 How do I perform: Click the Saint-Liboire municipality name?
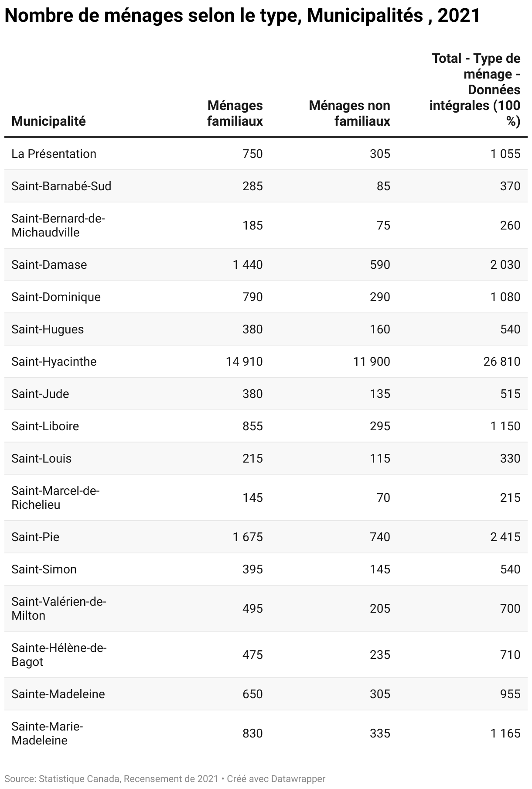coord(45,426)
